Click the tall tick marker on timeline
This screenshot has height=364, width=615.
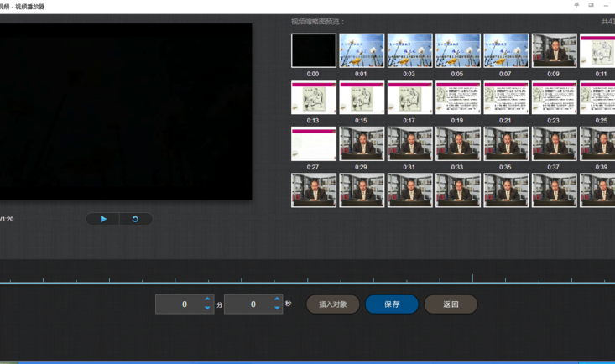point(472,278)
